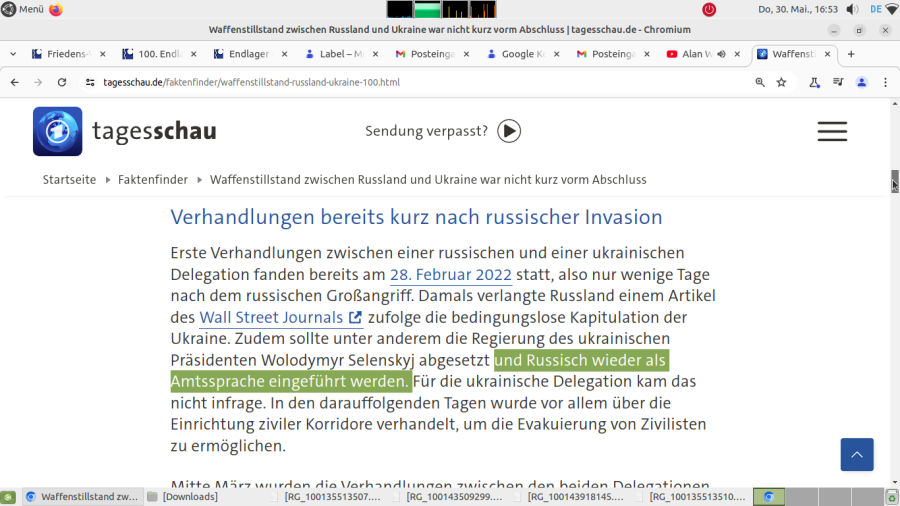Screen dimensions: 900x506
Task: Follow the Wall Street Journals external link
Action: click(280, 318)
